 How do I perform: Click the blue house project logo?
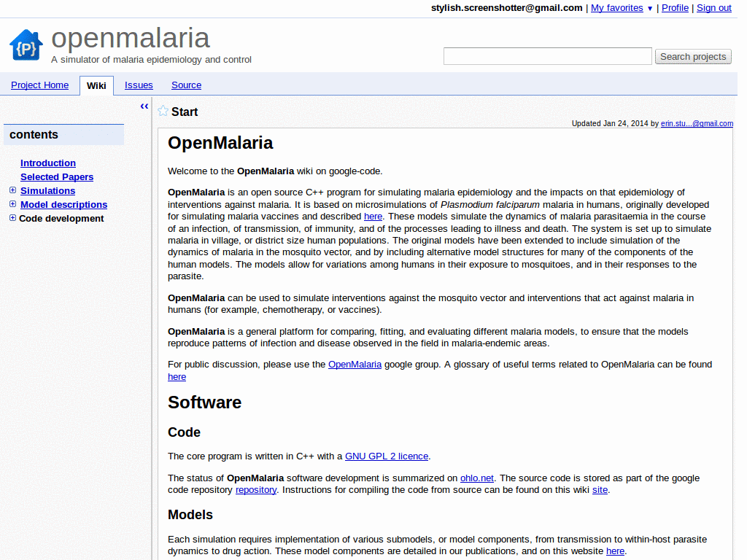[26, 44]
